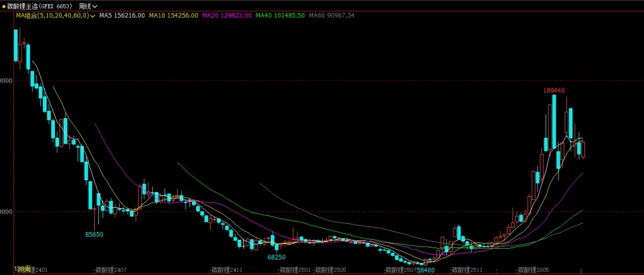The width and height of the screenshot is (644, 275).
Task: Click the MA10 154256.00 value
Action: click(174, 16)
